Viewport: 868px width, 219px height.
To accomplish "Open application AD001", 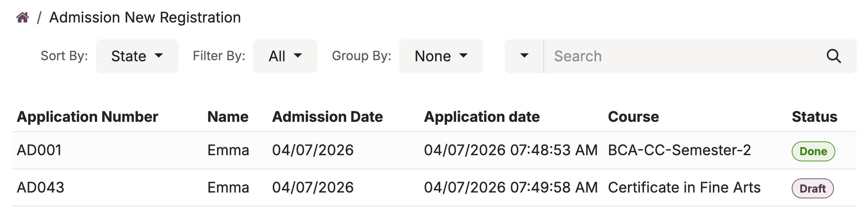I will [38, 150].
